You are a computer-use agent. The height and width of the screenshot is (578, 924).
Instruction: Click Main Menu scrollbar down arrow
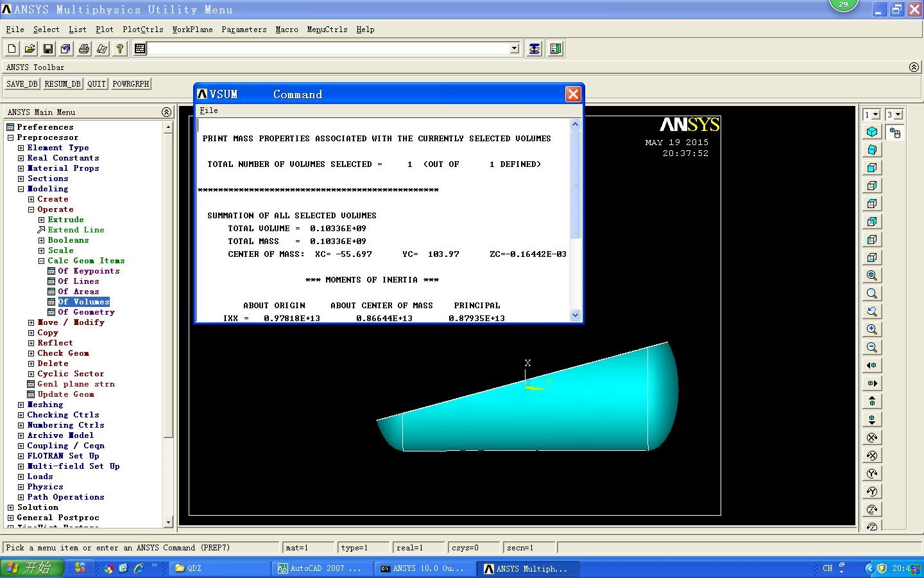pos(168,523)
